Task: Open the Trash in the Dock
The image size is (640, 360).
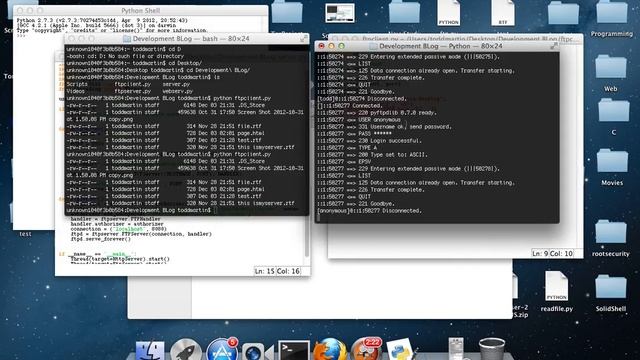Action: pyautogui.click(x=492, y=349)
